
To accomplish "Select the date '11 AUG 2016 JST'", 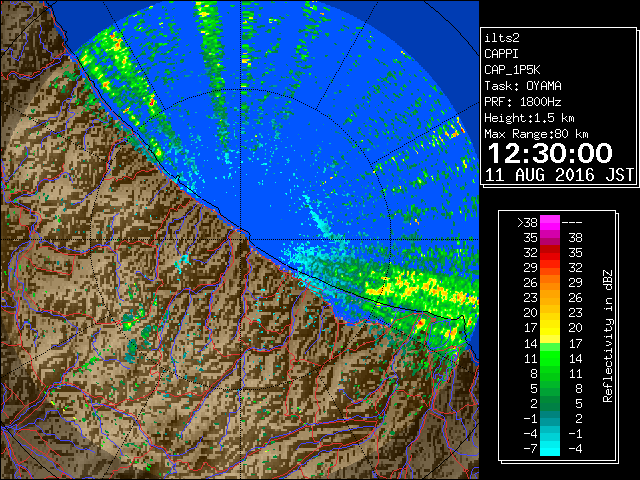I will coord(559,175).
